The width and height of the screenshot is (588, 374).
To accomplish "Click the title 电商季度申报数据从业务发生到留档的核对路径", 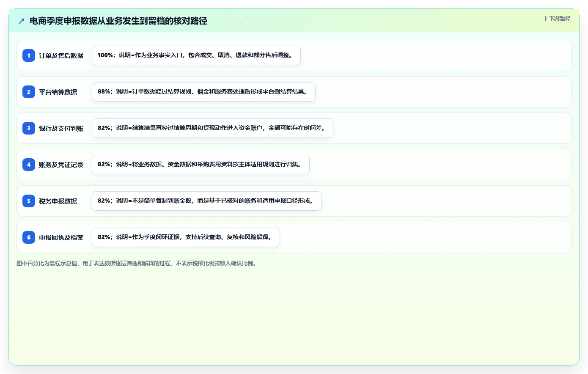I will (x=118, y=21).
